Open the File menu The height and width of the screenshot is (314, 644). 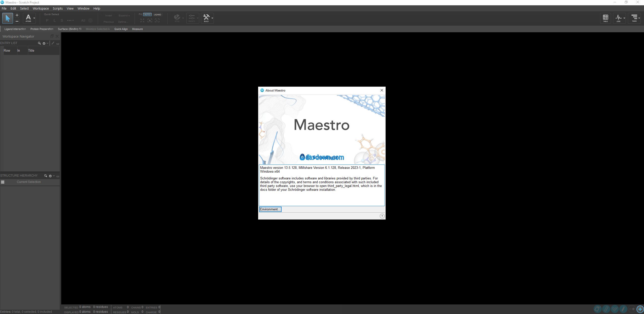pos(4,8)
